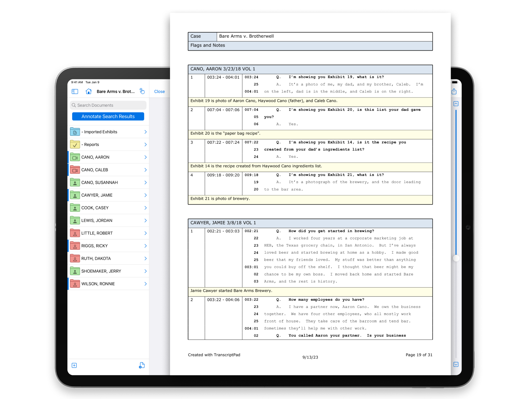Screen dimensions: 532x399
Task: Click the vertical scroll slider handle
Action: (456, 258)
